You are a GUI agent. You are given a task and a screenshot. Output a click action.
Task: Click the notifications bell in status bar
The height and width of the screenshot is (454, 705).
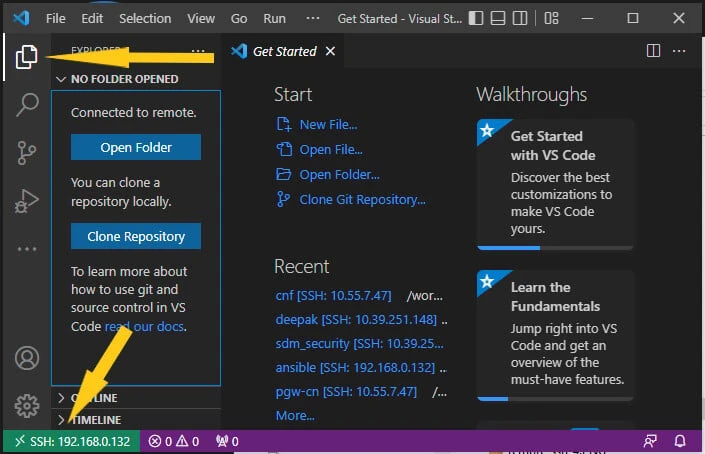[x=680, y=441]
